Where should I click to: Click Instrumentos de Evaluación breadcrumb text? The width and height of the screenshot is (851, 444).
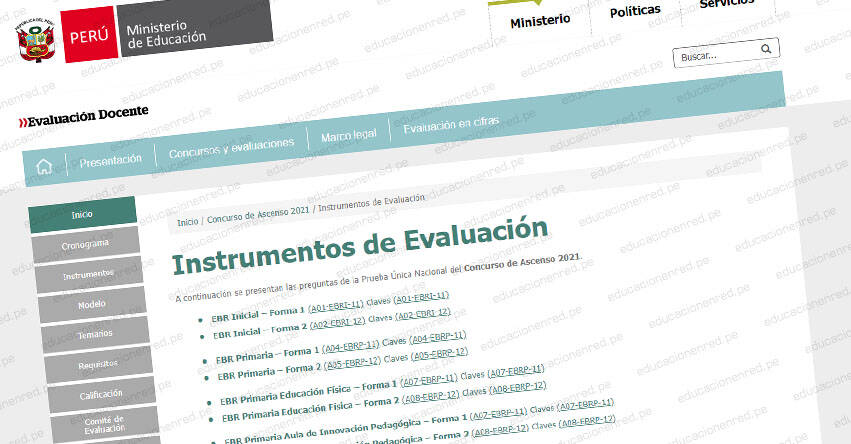click(372, 203)
